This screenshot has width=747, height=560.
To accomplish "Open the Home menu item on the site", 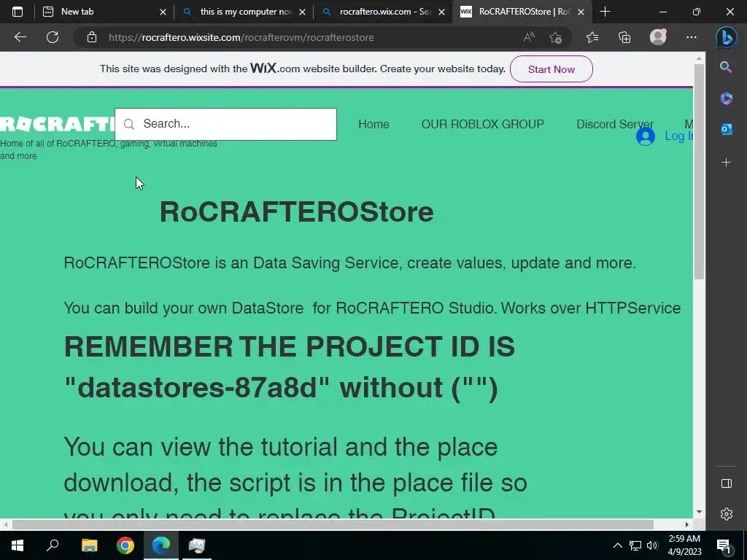I will click(x=373, y=124).
